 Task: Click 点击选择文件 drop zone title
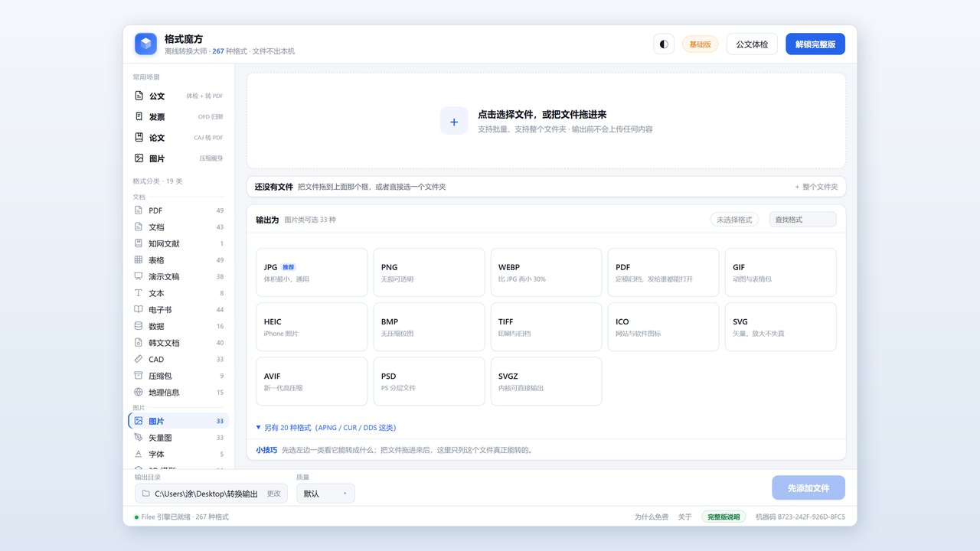coord(542,114)
